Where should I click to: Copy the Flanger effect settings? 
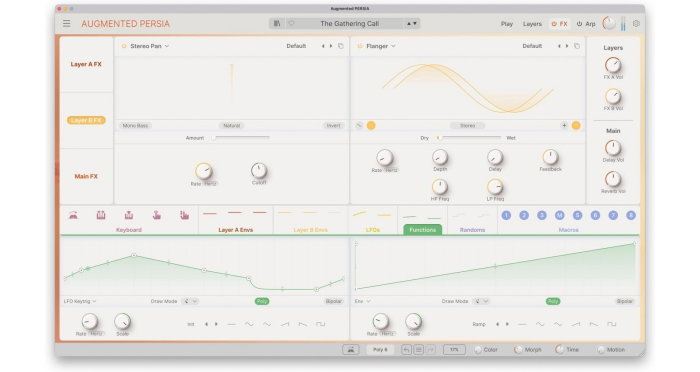pos(577,46)
